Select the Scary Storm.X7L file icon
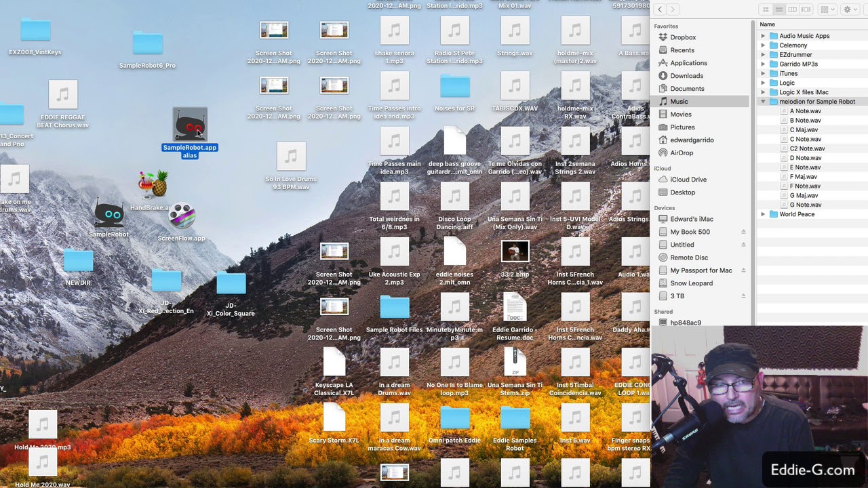Viewport: 868px width, 488px height. (334, 418)
